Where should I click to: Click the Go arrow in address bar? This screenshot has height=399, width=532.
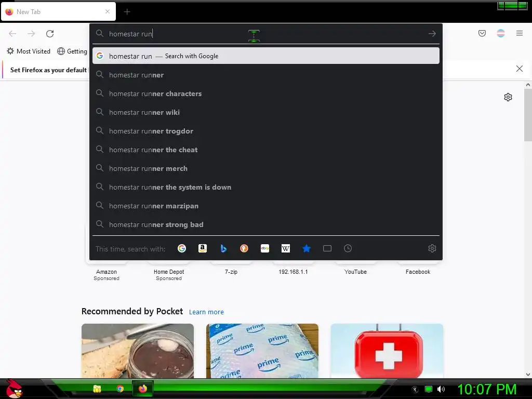click(x=432, y=34)
